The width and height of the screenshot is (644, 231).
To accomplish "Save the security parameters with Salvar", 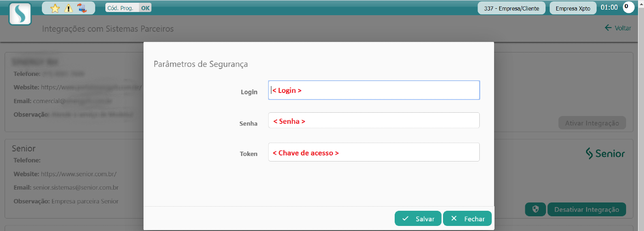I will pos(418,219).
